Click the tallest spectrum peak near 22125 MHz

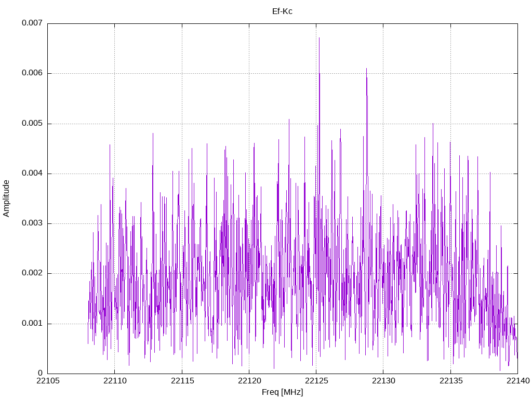(x=320, y=38)
